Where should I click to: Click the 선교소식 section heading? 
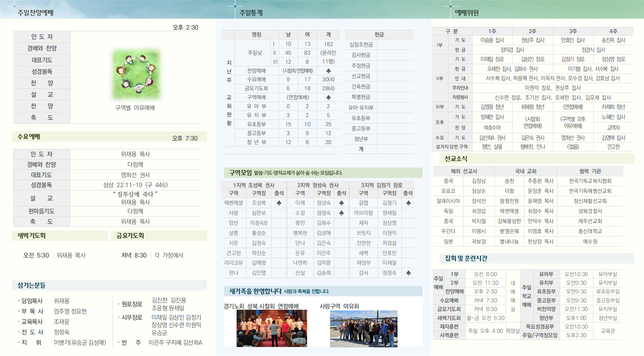456,158
